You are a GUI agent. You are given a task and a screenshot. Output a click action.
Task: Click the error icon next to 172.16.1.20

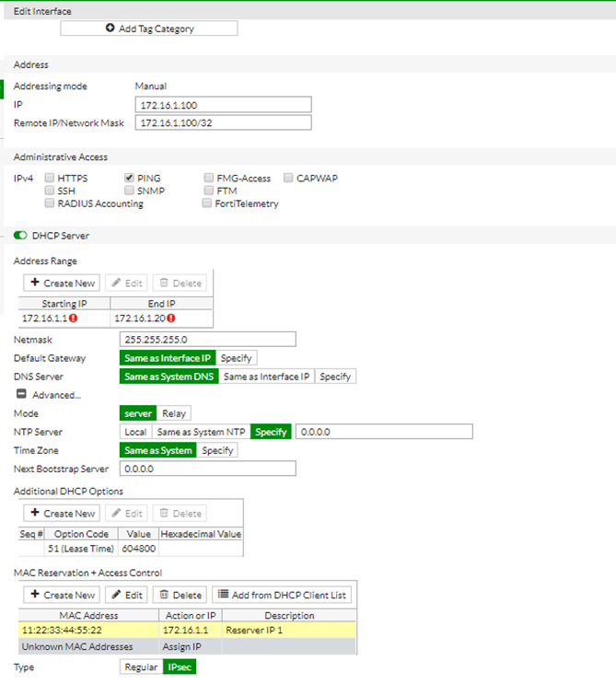pyautogui.click(x=171, y=318)
